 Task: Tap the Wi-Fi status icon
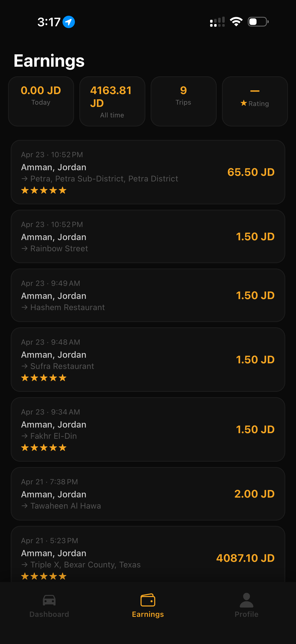236,22
